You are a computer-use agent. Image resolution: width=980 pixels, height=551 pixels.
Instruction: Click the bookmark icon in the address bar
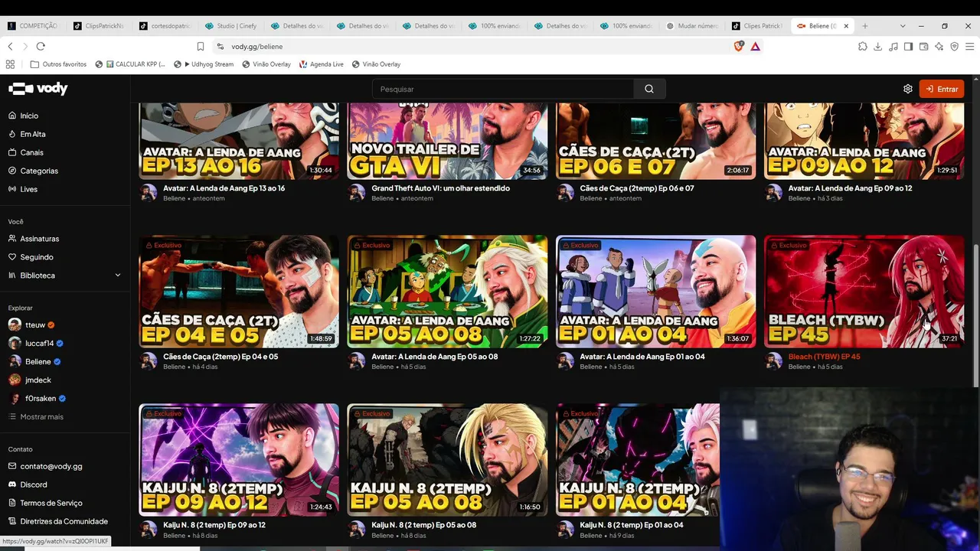pos(201,47)
